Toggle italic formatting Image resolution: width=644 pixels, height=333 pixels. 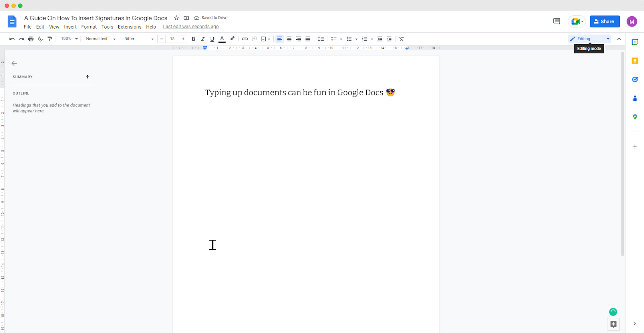tap(203, 39)
